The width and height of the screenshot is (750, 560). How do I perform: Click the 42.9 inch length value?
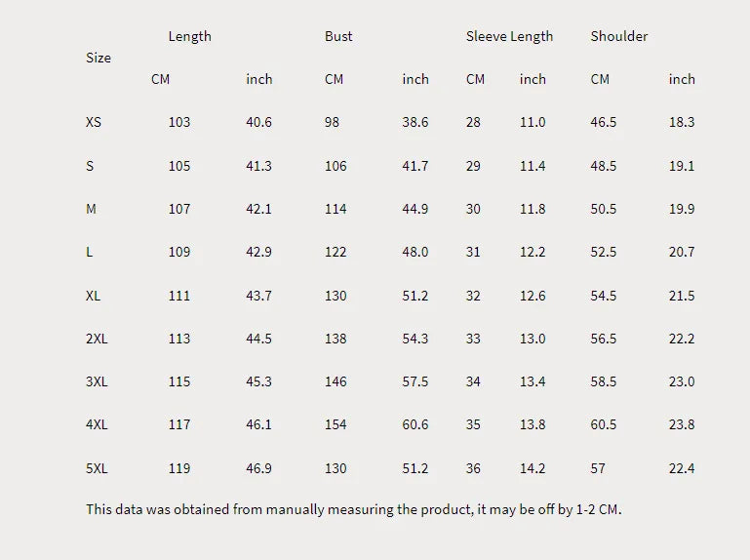(258, 252)
